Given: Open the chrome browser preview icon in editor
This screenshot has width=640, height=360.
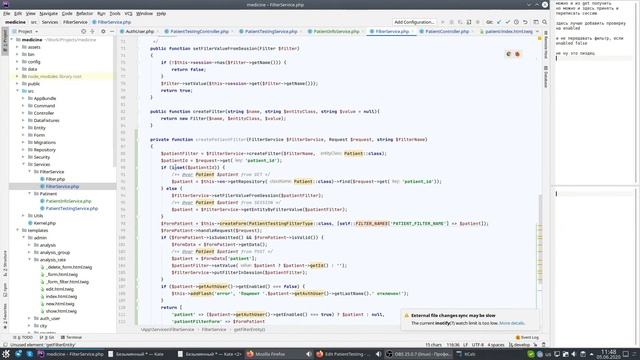Looking at the screenshot, I should (509, 54).
